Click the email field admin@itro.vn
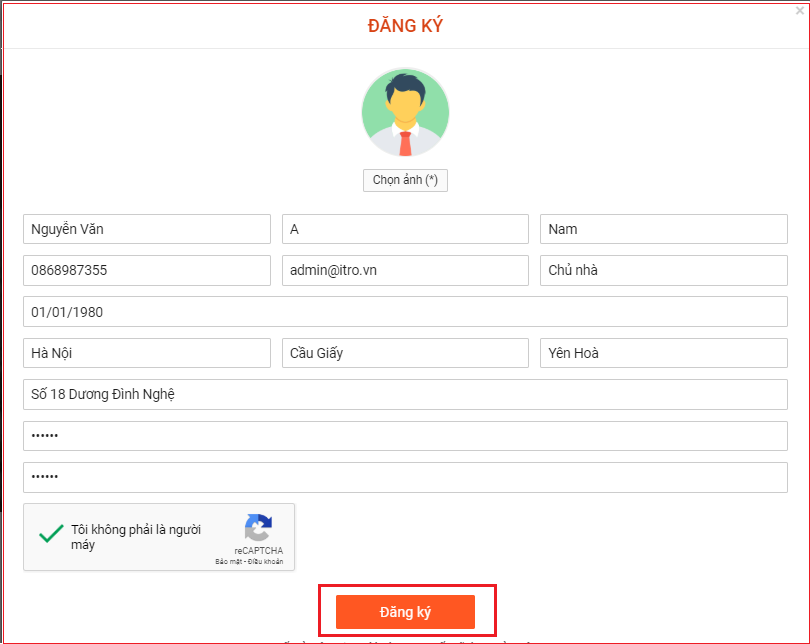This screenshot has width=810, height=644. [405, 270]
